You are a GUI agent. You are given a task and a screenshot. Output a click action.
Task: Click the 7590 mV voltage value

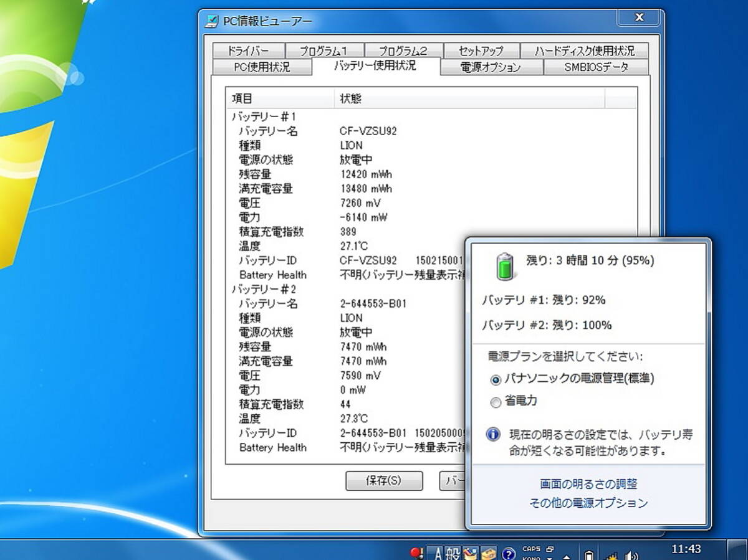pyautogui.click(x=360, y=376)
